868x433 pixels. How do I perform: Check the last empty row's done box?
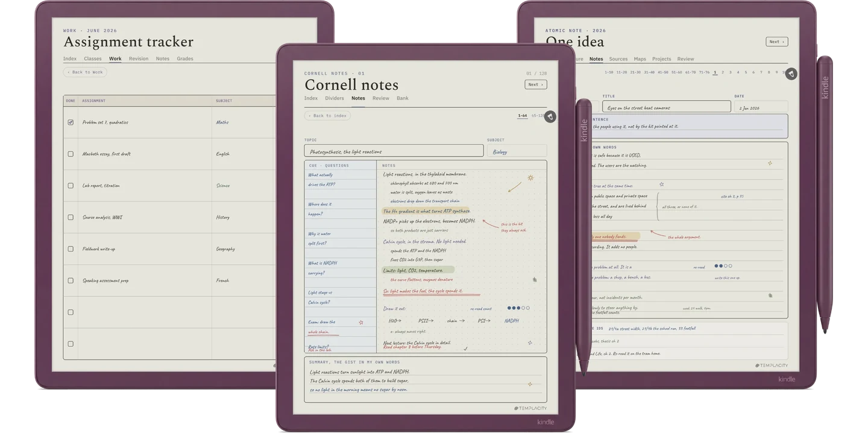point(71,344)
